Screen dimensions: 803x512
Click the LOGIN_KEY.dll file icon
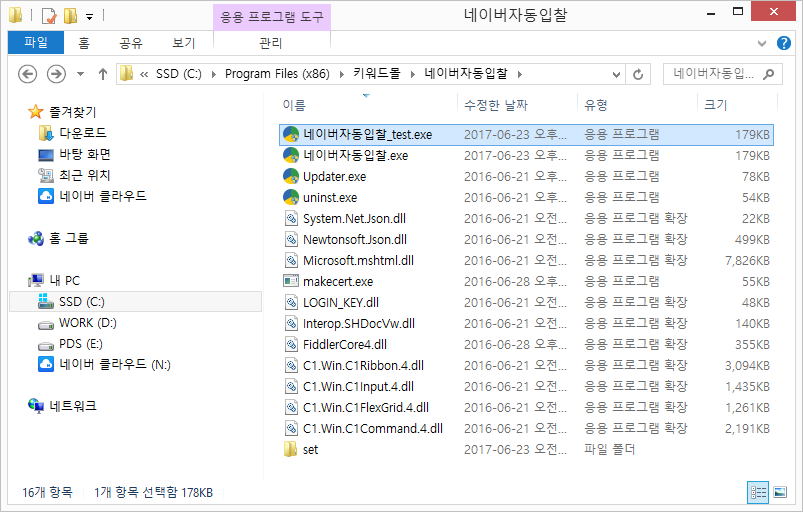291,303
